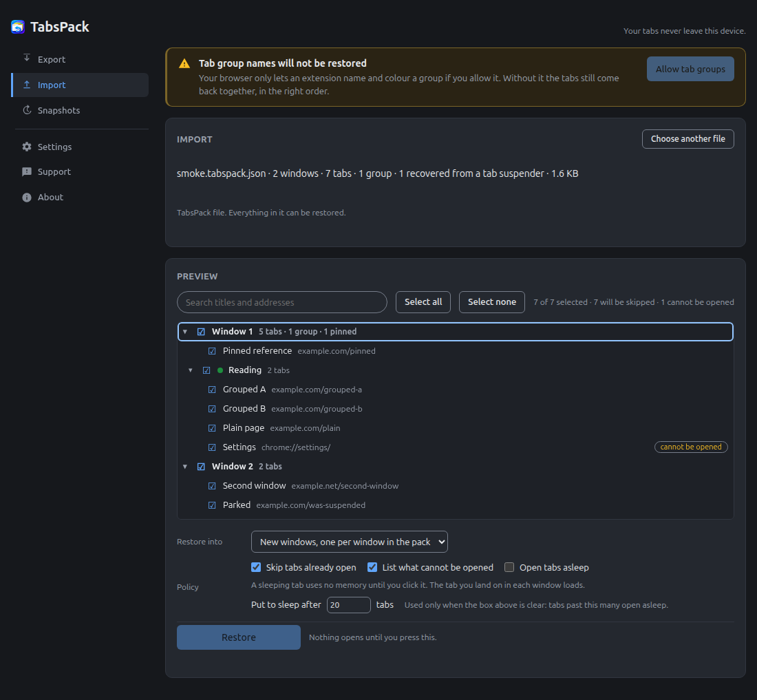
Task: Open the About page
Action: point(80,198)
